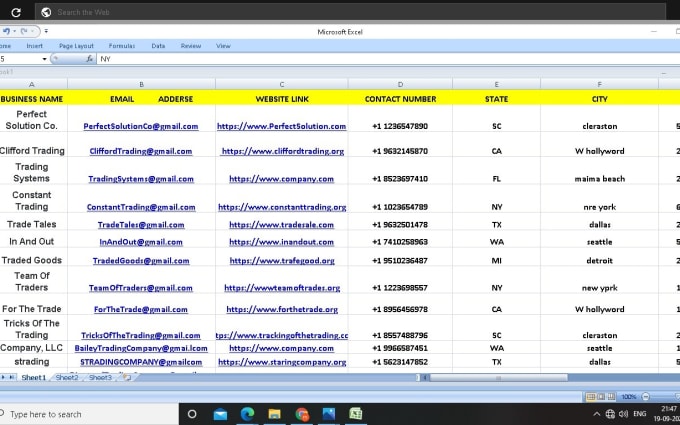Select column A header
Screen dimensions: 680x425
pyautogui.click(x=32, y=84)
